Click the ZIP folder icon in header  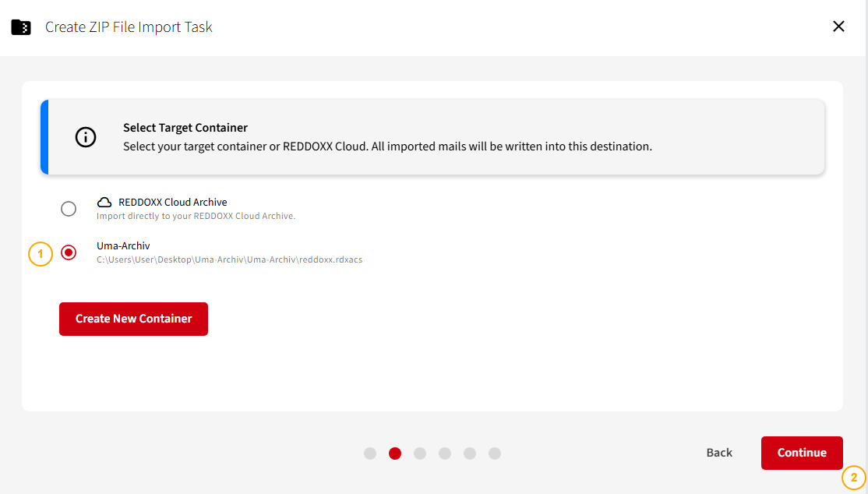(21, 27)
